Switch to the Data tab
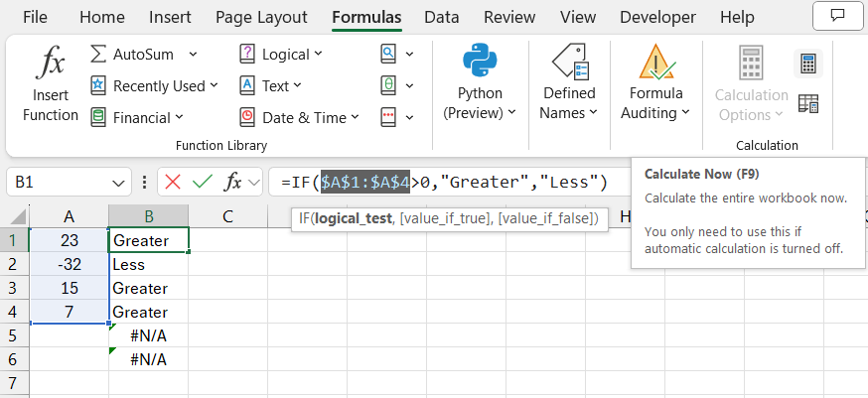Screen dimensions: 868x398 coord(441,17)
